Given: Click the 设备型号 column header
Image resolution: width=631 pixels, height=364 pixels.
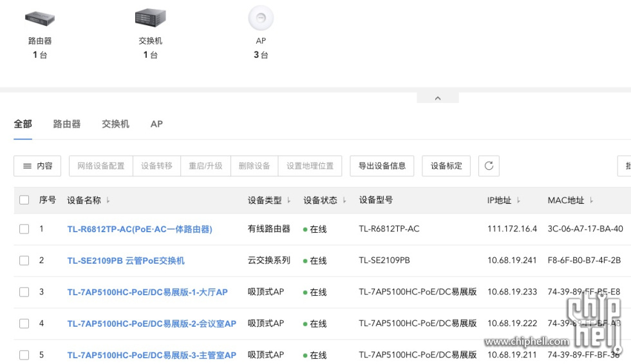Looking at the screenshot, I should pyautogui.click(x=376, y=200).
